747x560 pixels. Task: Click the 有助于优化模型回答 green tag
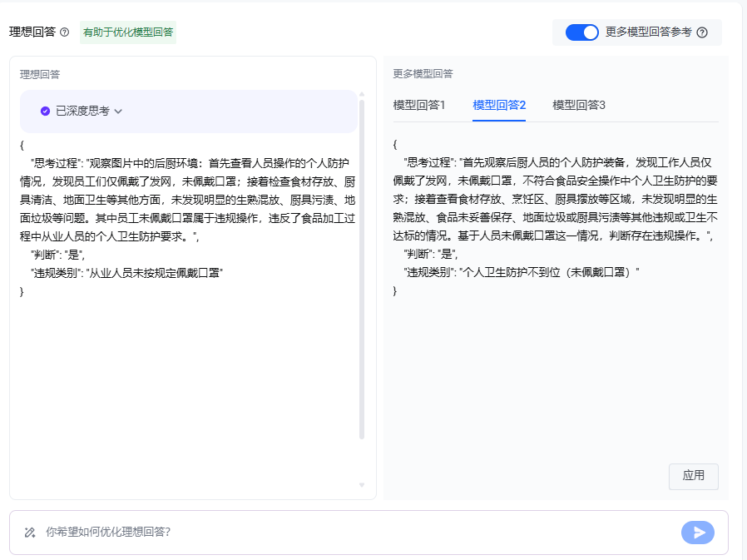pyautogui.click(x=127, y=32)
